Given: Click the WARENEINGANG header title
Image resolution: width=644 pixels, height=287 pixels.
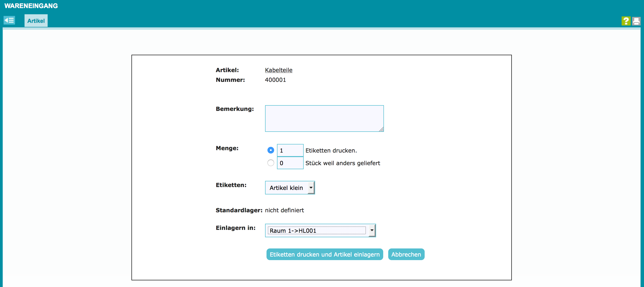Looking at the screenshot, I should click(x=31, y=6).
